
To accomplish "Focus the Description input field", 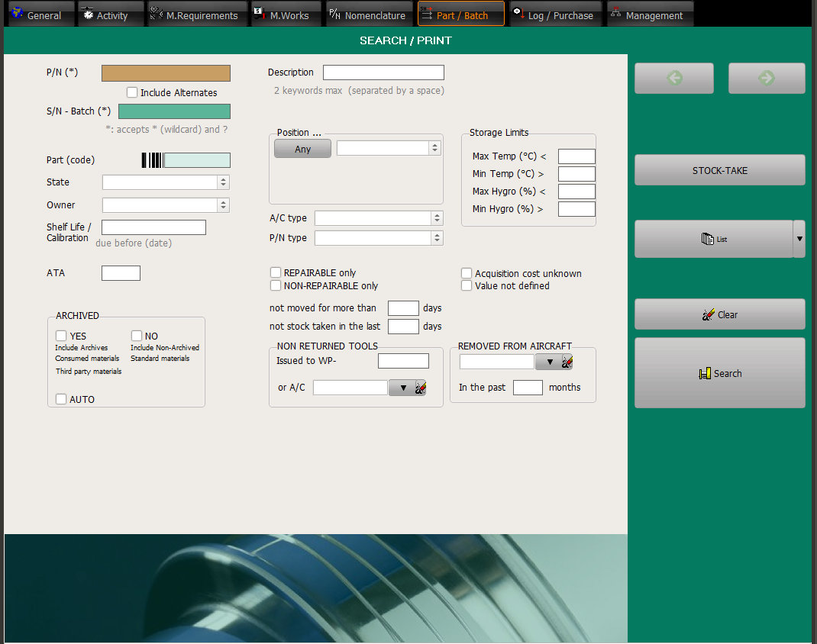I will tap(383, 72).
